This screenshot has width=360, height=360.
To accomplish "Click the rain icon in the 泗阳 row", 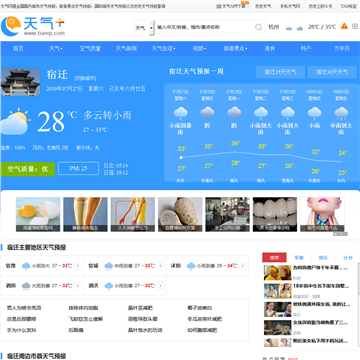I will click(x=26, y=286).
